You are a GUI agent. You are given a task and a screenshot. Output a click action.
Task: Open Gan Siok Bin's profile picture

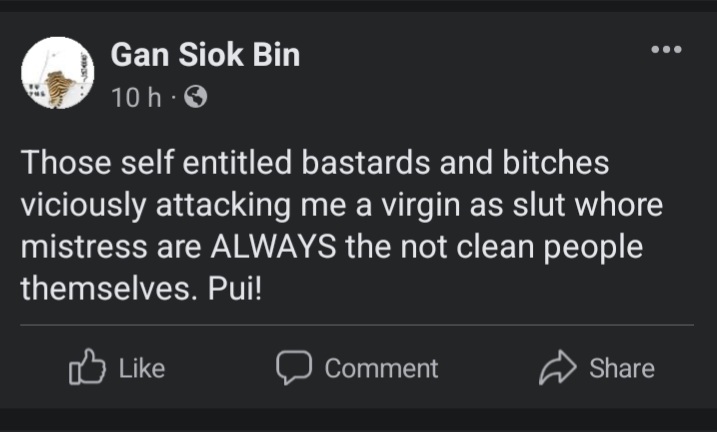tap(57, 73)
